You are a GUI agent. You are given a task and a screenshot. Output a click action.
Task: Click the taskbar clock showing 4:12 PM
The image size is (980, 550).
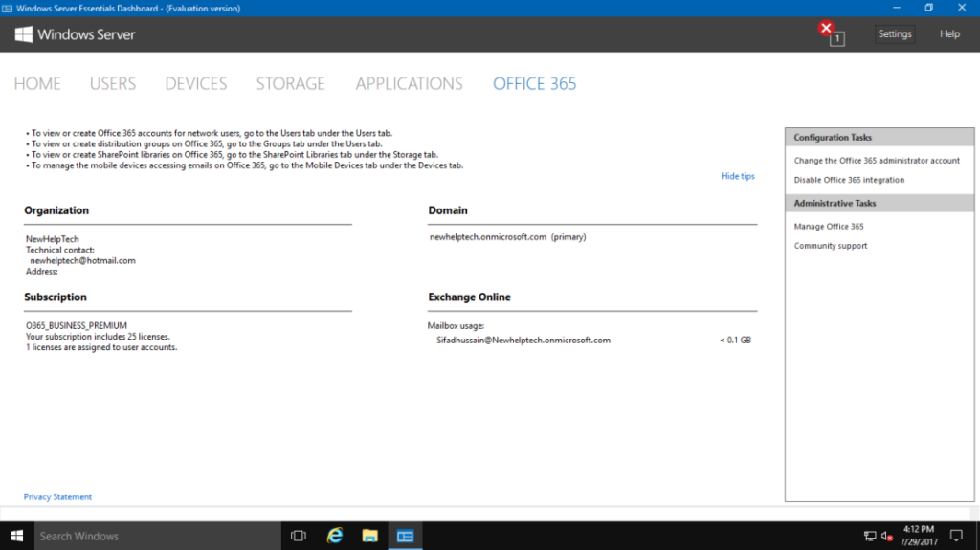point(919,536)
